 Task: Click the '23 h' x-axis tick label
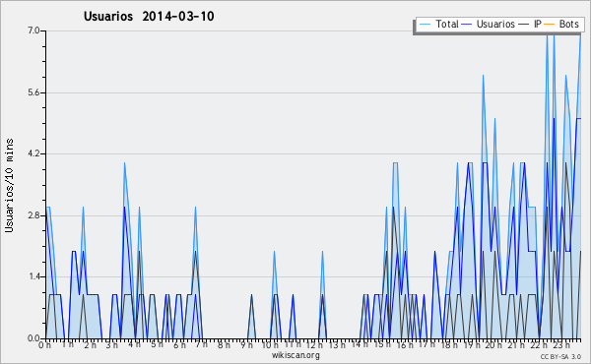[x=561, y=345]
